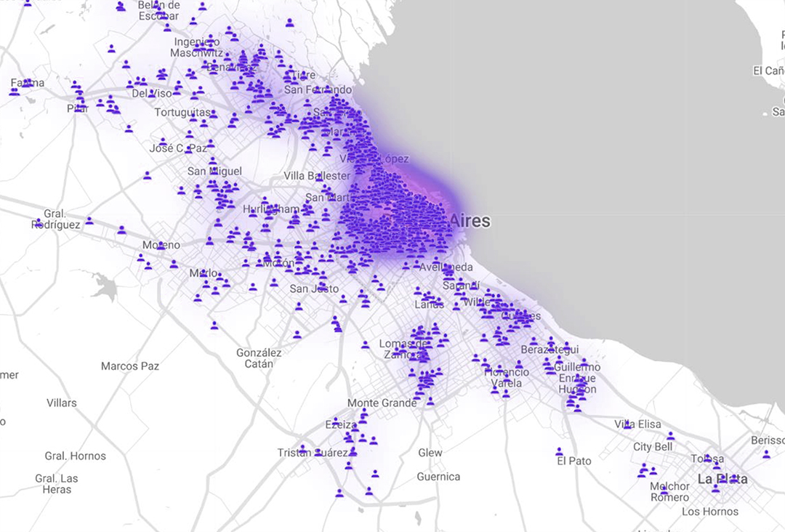Click the Marcos Paz map label

click(x=130, y=366)
